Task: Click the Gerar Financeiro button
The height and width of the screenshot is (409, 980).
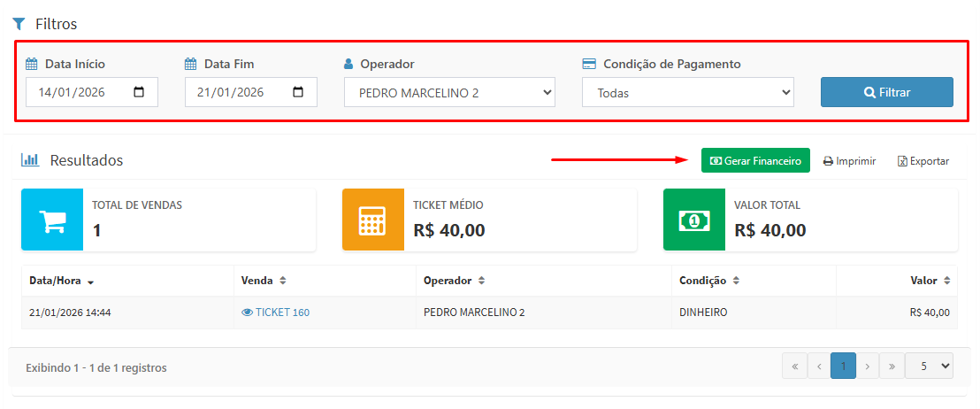Action: point(755,160)
